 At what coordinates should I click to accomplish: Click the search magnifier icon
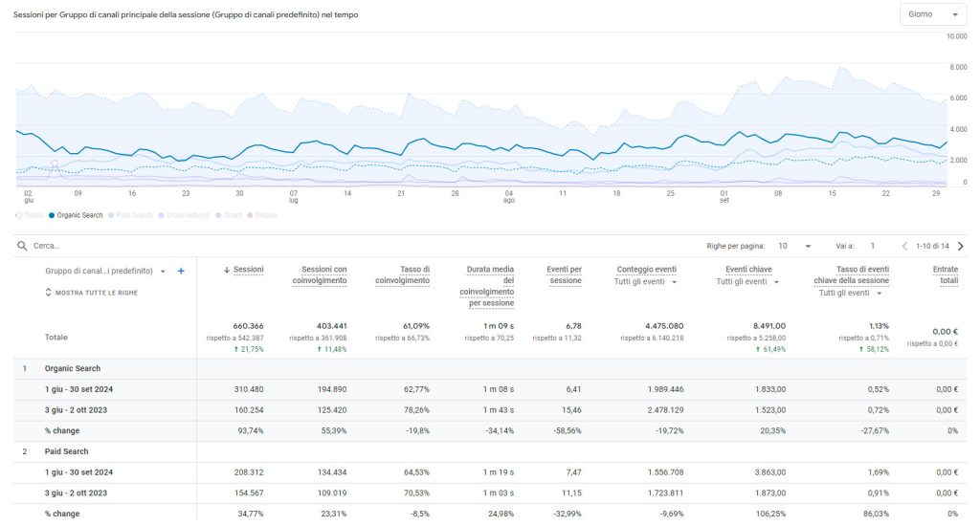click(x=22, y=246)
